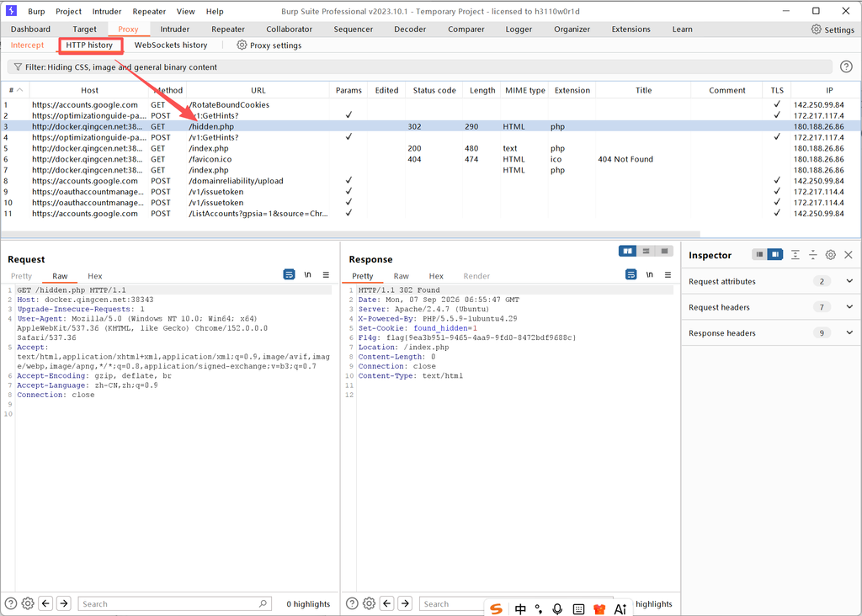Image resolution: width=862 pixels, height=616 pixels.
Task: Open the filter help question-mark icon
Action: point(846,67)
